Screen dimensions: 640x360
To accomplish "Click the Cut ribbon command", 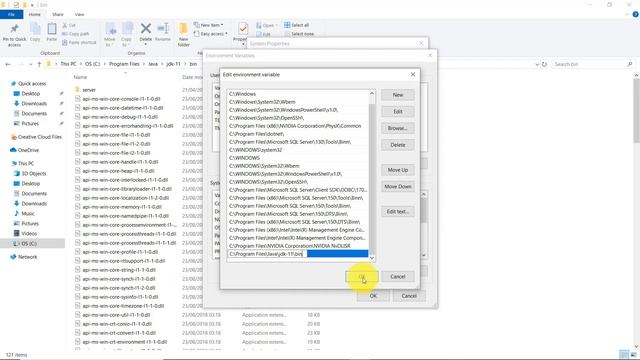I will tap(69, 25).
